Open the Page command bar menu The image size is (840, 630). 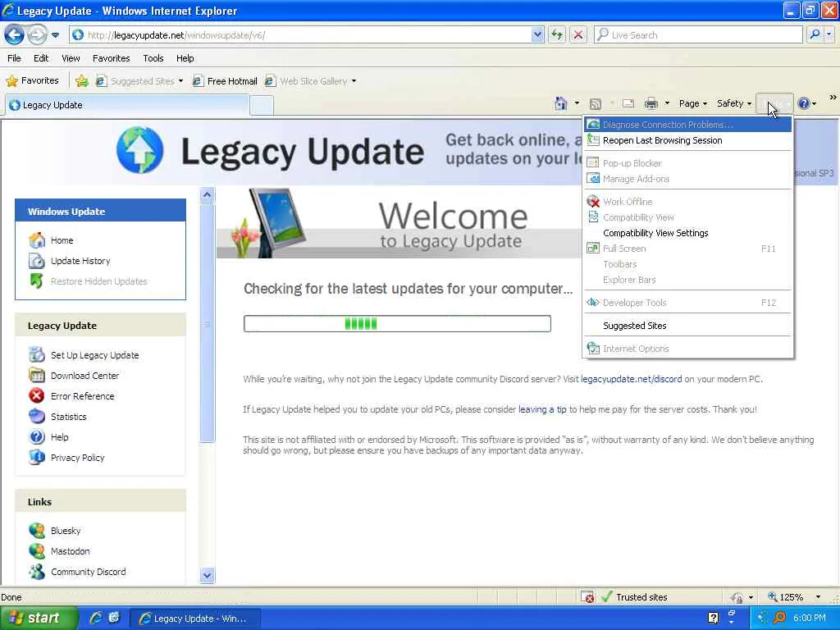[x=692, y=103]
